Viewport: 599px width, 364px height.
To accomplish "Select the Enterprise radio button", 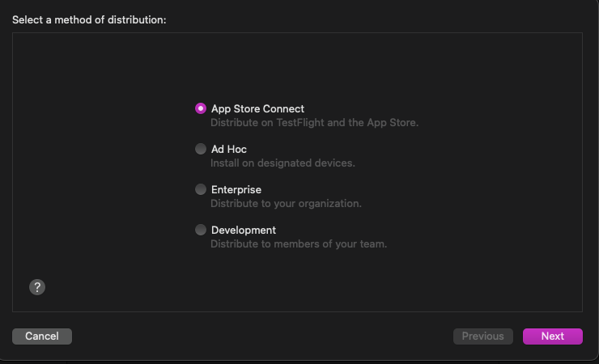I will (201, 189).
